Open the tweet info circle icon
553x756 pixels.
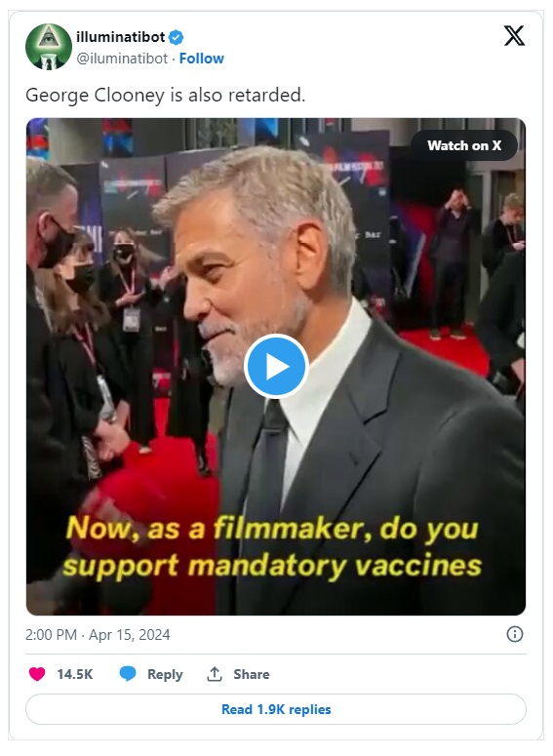[514, 634]
